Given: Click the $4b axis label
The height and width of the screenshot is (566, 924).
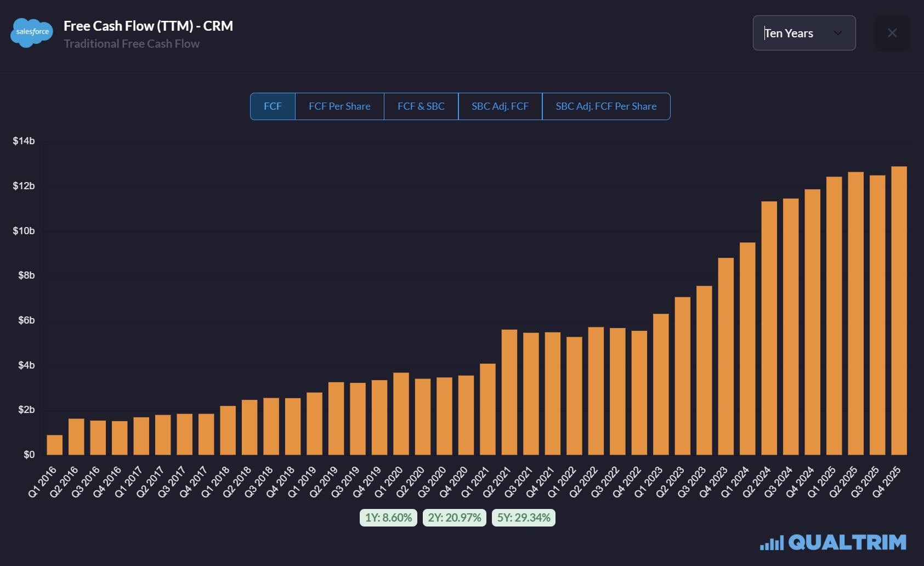Looking at the screenshot, I should pos(26,365).
